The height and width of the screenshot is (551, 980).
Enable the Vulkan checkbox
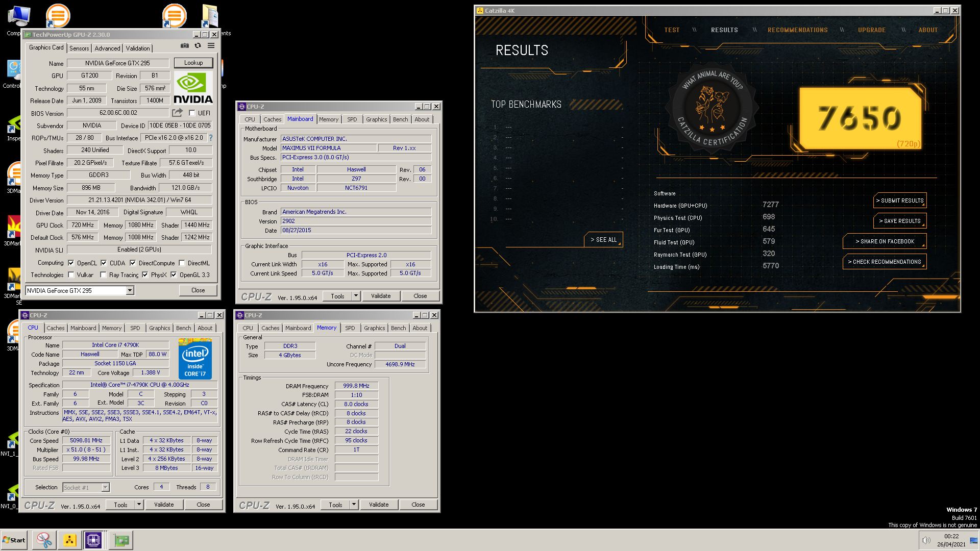tap(71, 275)
